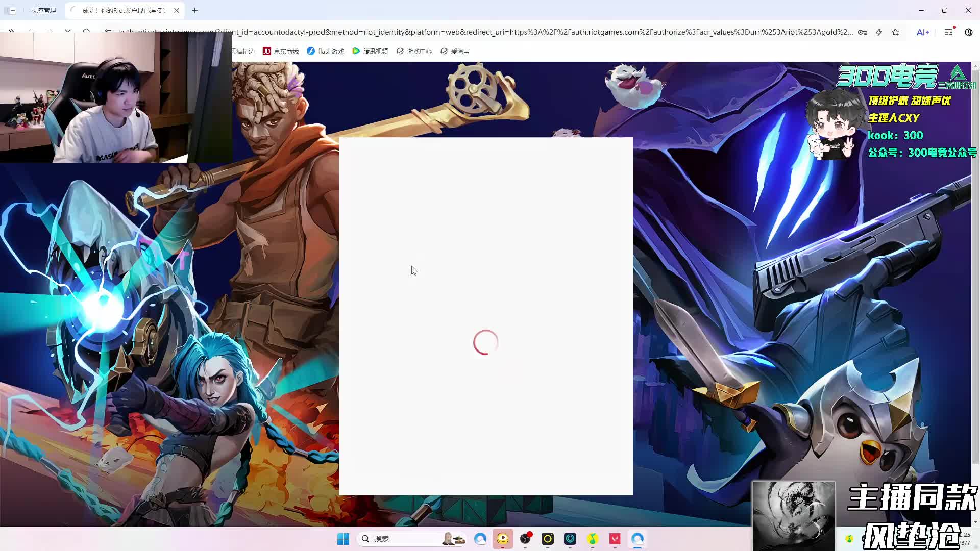This screenshot has height=551, width=980.
Task: Open the OBS Studio taskbar icon
Action: (x=525, y=539)
